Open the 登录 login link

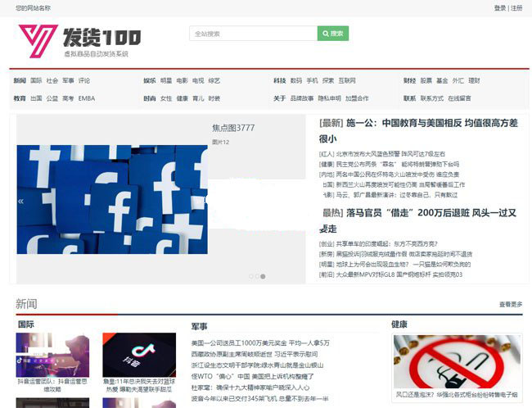500,8
